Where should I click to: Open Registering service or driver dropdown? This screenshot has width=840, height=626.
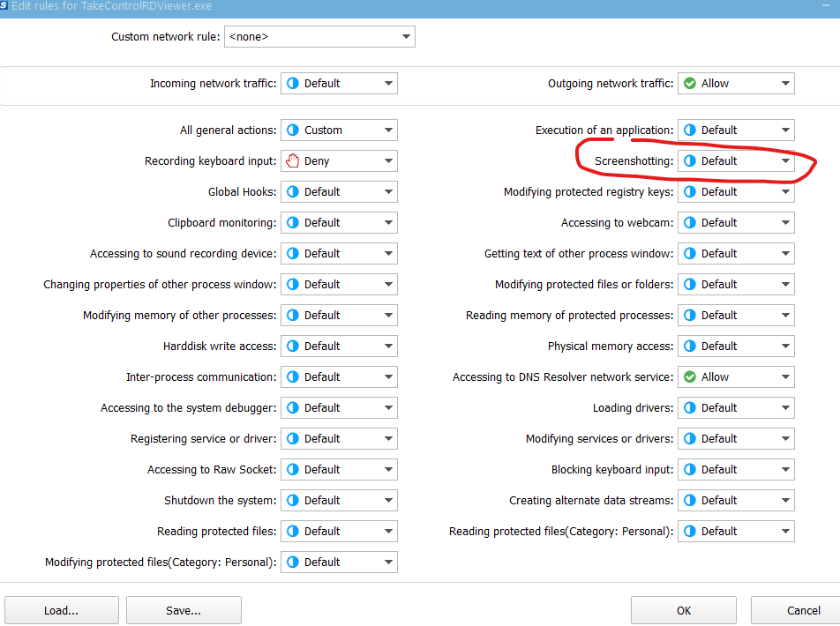pos(339,439)
